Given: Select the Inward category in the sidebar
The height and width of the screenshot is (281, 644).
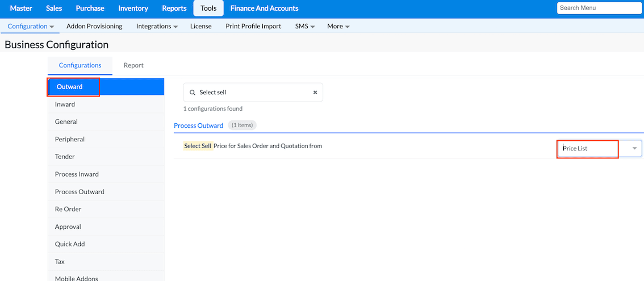Looking at the screenshot, I should pos(65,104).
